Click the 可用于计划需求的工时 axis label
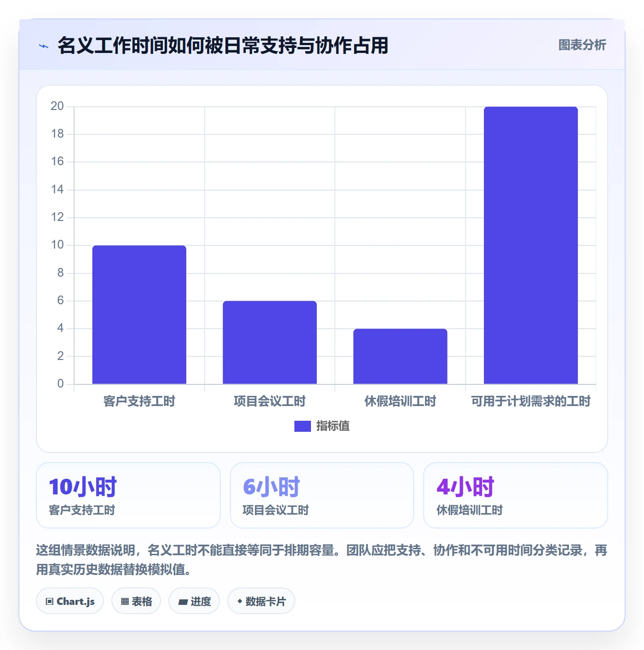Image resolution: width=644 pixels, height=650 pixels. click(531, 401)
